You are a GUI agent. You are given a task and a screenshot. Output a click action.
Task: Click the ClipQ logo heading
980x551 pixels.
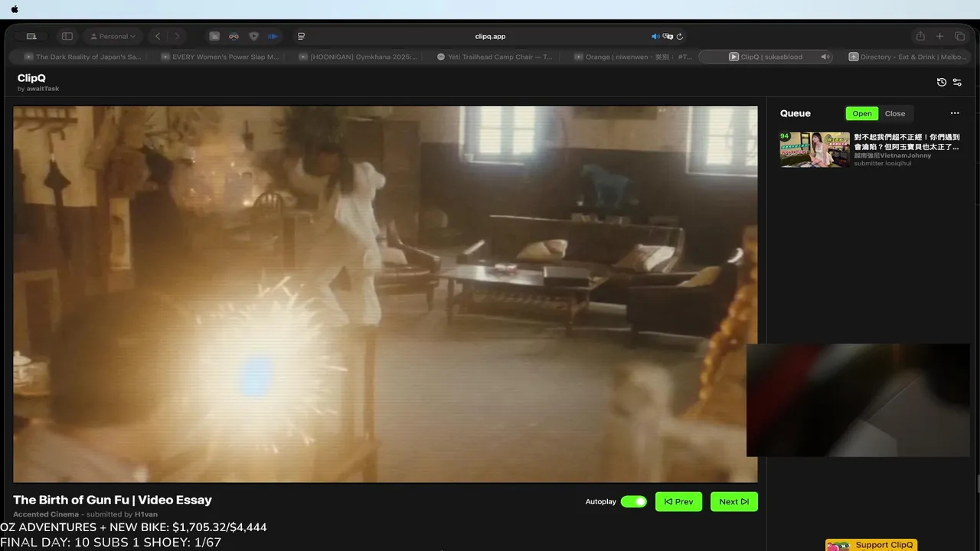coord(31,78)
